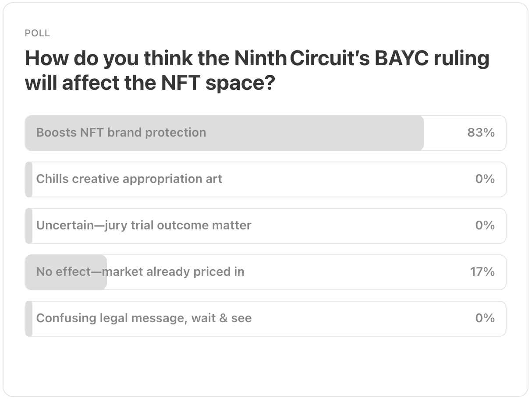The image size is (532, 401).
Task: Click the 0% next to the "Uncertain" option
Action: coord(485,225)
